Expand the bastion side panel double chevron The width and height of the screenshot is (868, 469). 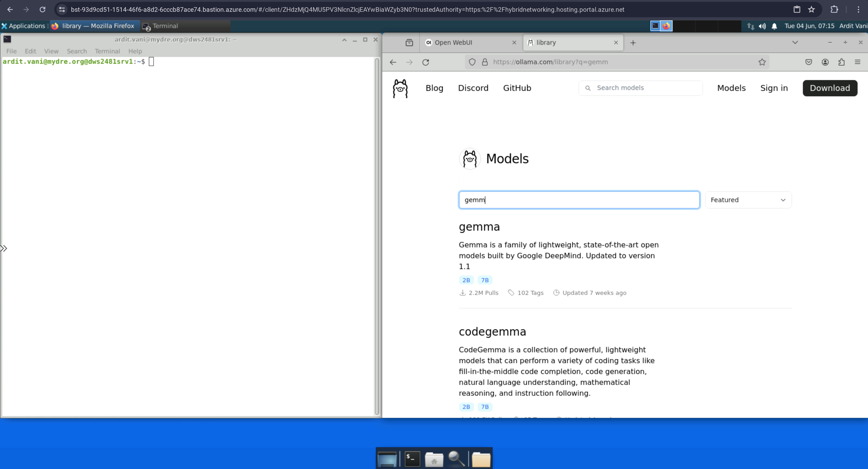point(4,249)
